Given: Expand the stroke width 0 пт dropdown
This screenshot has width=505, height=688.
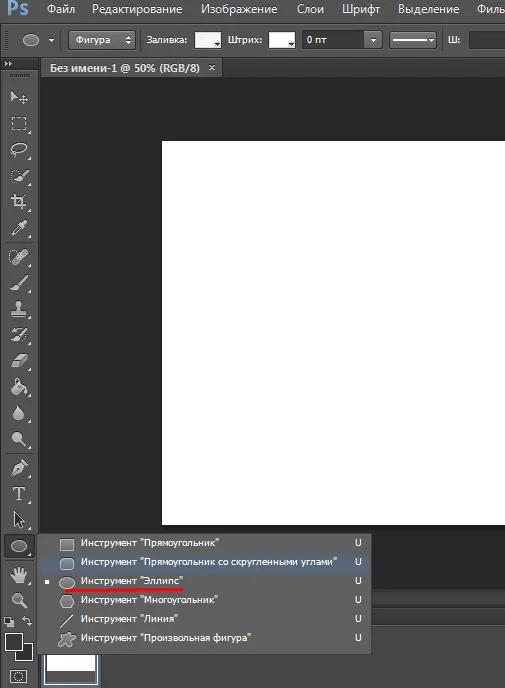Looking at the screenshot, I should click(x=373, y=40).
